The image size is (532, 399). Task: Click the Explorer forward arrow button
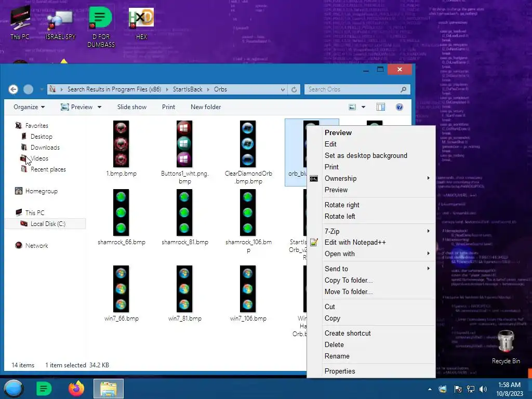click(x=28, y=89)
